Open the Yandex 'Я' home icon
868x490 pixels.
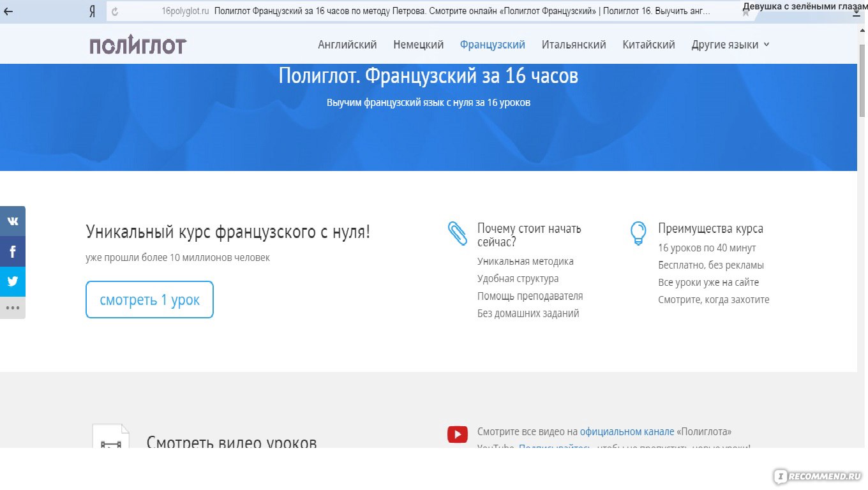[93, 11]
